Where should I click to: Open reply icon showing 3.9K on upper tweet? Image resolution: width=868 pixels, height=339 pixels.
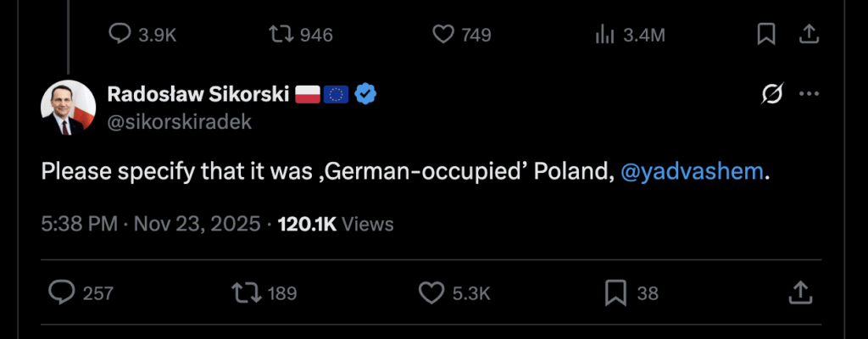(x=120, y=34)
